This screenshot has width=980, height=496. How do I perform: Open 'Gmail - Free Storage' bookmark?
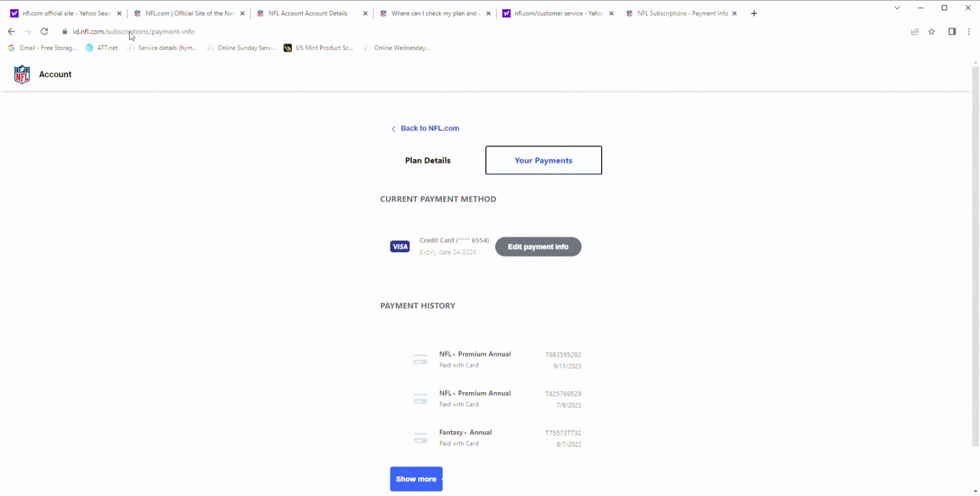coord(42,48)
